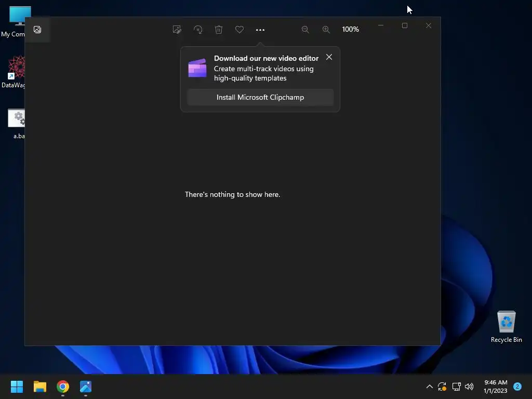Viewport: 532px width, 399px height.
Task: Click the Edit image icon
Action: click(x=177, y=30)
